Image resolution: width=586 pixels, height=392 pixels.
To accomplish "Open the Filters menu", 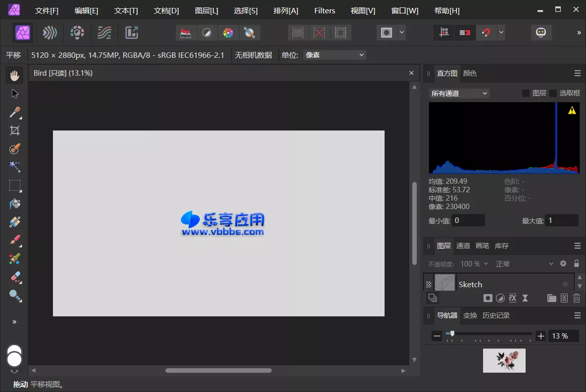I will [324, 10].
